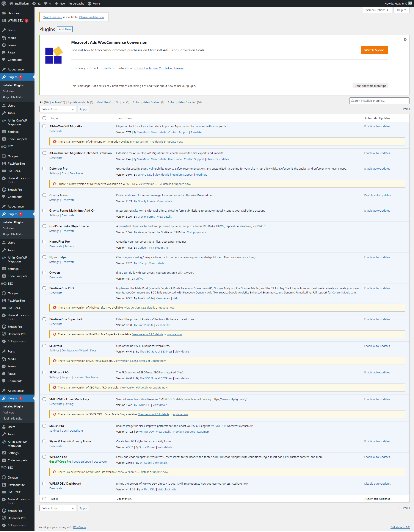
Task: Dismiss the Microsoft Ads notice with X
Action: pos(405,39)
